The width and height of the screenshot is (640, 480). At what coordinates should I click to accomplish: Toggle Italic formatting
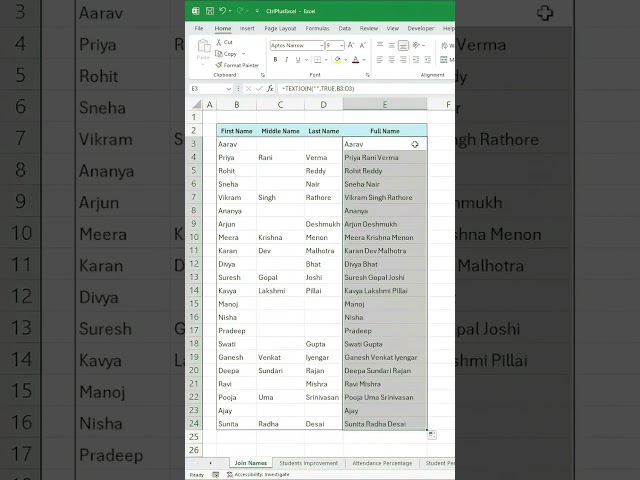tap(287, 60)
